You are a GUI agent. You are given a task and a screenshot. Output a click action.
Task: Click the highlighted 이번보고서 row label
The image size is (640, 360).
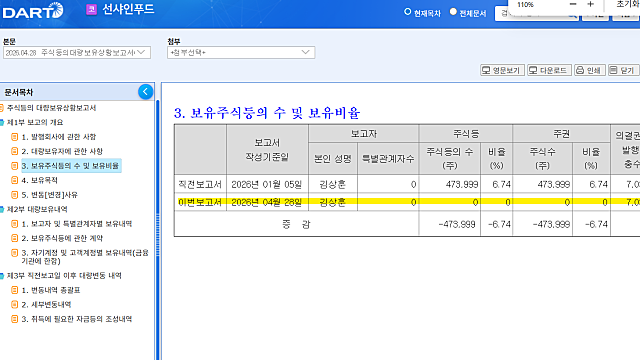(200, 202)
